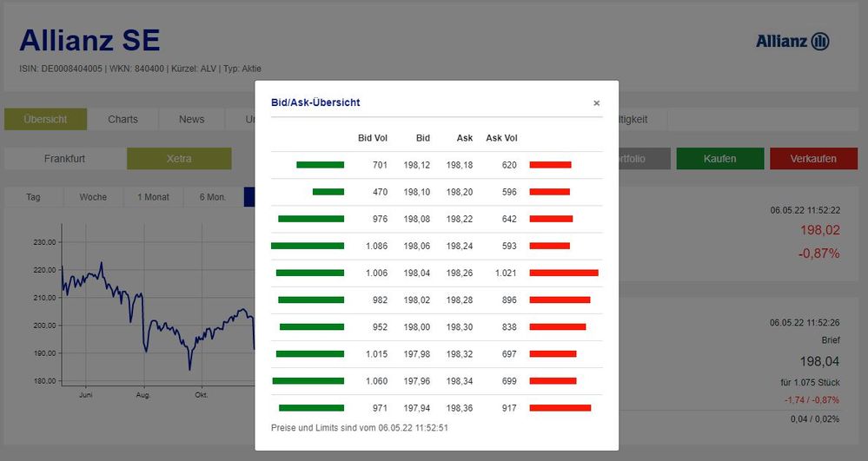The width and height of the screenshot is (868, 461).
Task: Click bid price 198,10
Action: (417, 192)
